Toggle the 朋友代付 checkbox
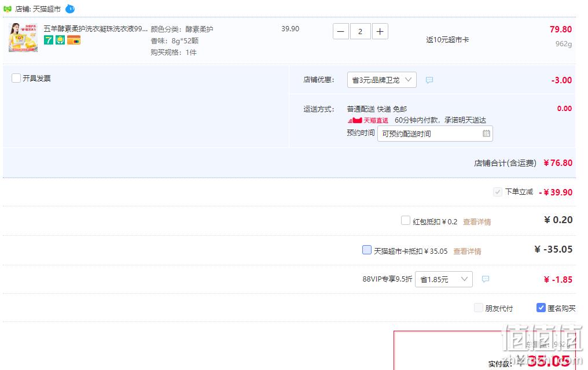This screenshot has height=370, width=588. pyautogui.click(x=479, y=308)
